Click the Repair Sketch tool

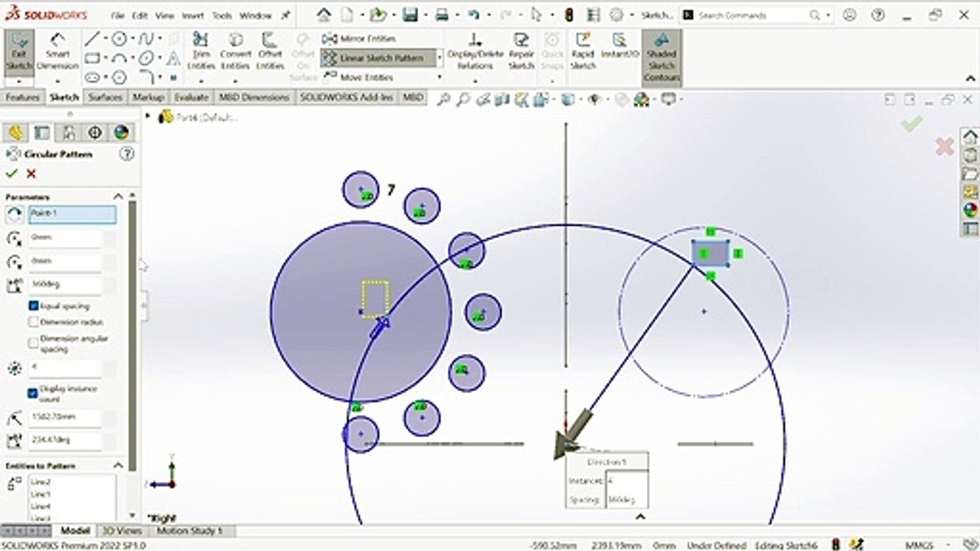pyautogui.click(x=521, y=51)
